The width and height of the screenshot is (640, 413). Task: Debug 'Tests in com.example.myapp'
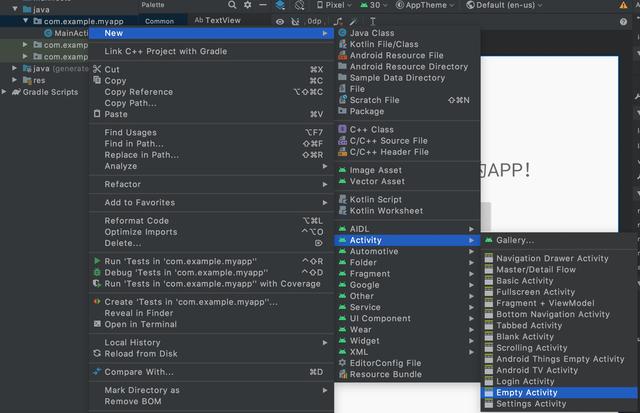(211, 273)
